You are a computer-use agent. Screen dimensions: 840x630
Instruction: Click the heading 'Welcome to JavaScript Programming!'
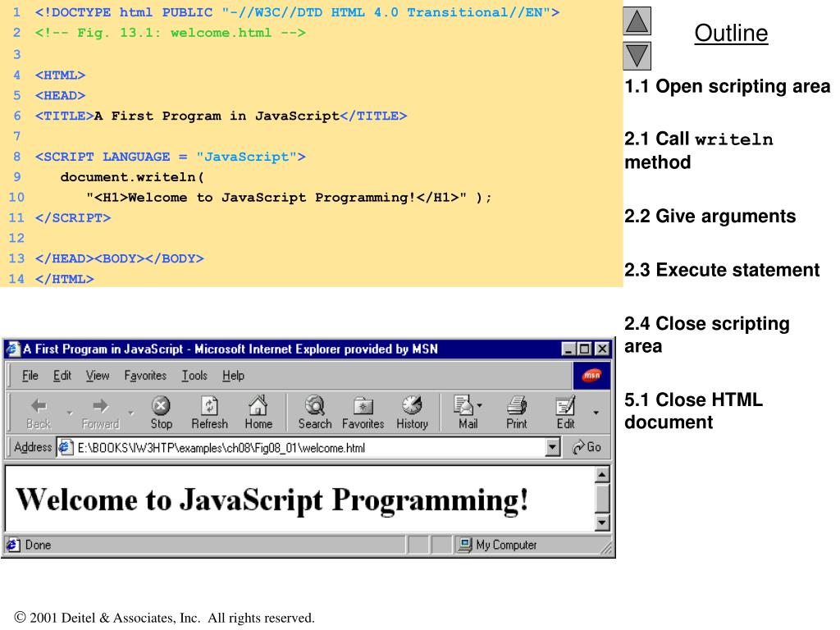tap(272, 500)
